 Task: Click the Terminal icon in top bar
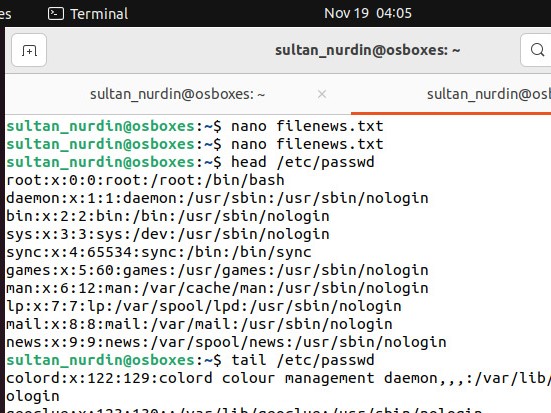(x=56, y=14)
